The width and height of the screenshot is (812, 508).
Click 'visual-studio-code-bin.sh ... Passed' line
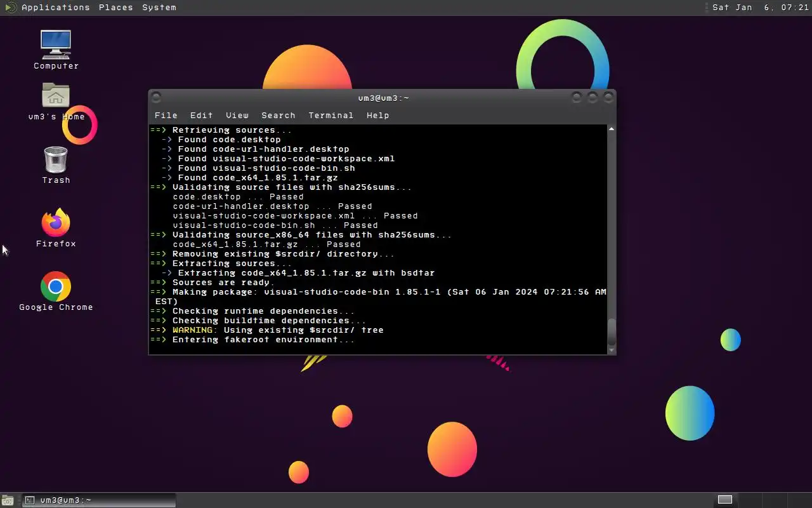[275, 225]
